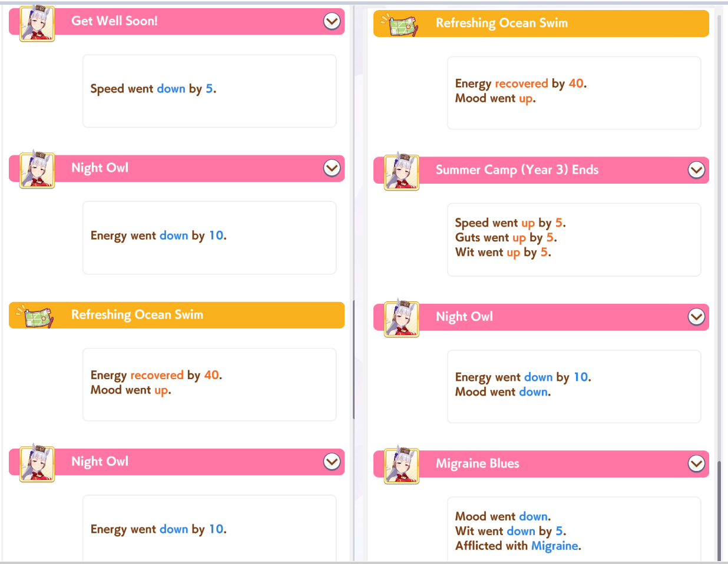Viewport: 728px width, 564px height.
Task: Click the Summer Camp stat gains result box
Action: (574, 239)
